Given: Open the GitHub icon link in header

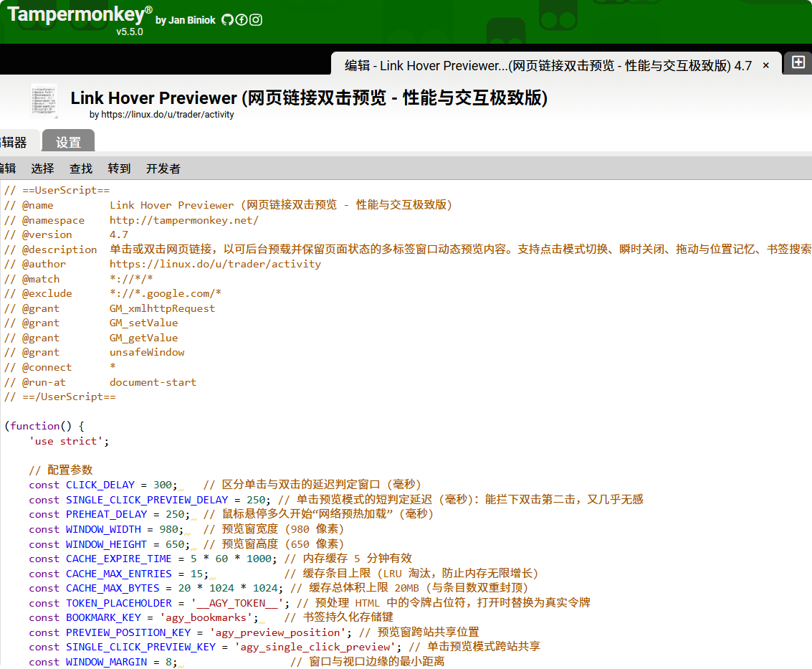Looking at the screenshot, I should (x=227, y=19).
